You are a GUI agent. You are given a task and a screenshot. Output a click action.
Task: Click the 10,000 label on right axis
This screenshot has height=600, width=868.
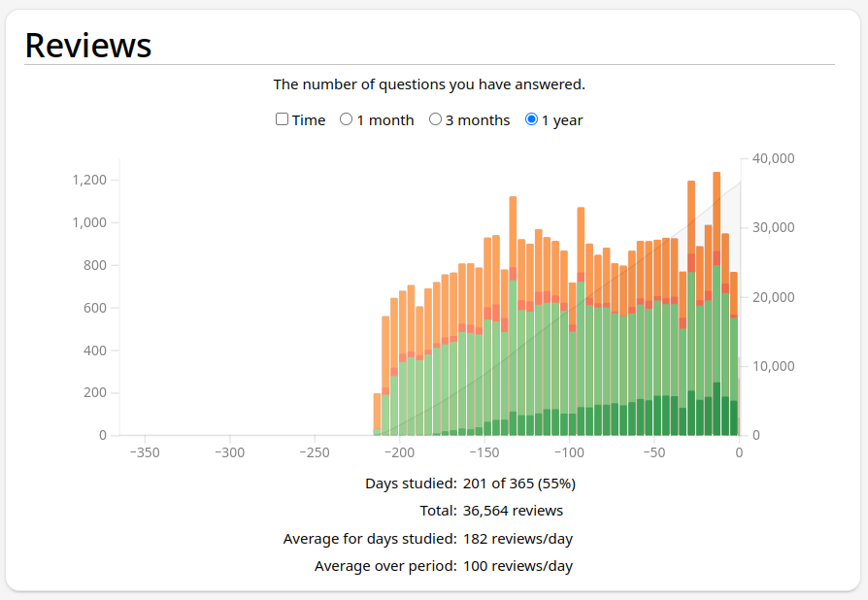point(774,366)
